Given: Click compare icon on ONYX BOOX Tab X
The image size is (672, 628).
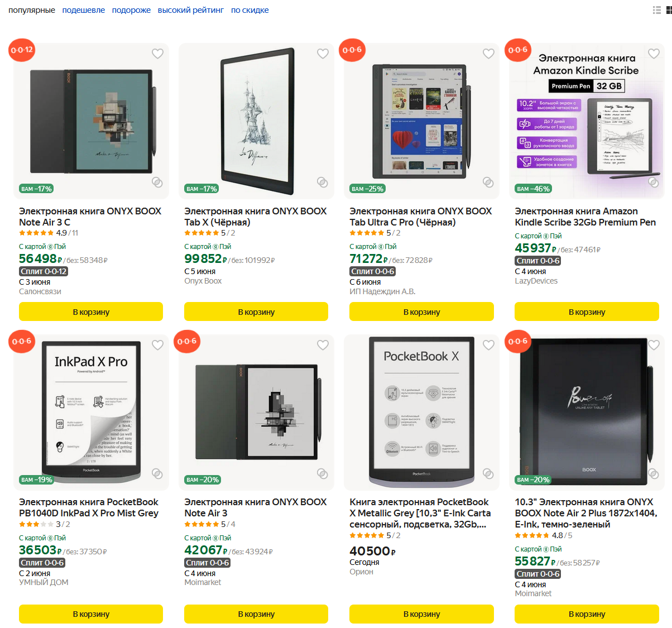Looking at the screenshot, I should tap(322, 183).
